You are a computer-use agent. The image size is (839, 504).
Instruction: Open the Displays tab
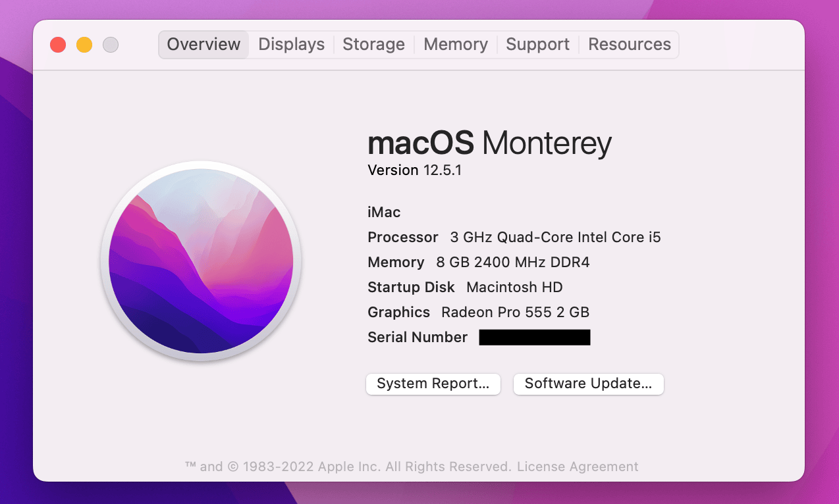point(291,44)
